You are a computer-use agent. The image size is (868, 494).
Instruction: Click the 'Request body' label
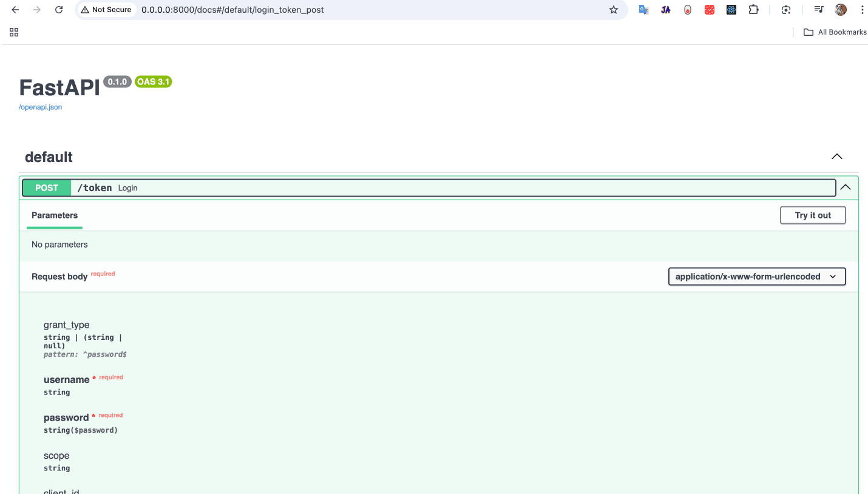(x=59, y=277)
